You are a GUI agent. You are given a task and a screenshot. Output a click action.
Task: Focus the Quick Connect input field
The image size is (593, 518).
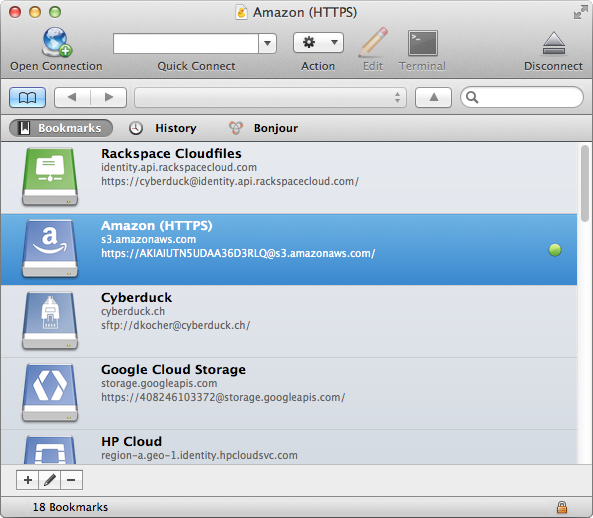click(186, 43)
